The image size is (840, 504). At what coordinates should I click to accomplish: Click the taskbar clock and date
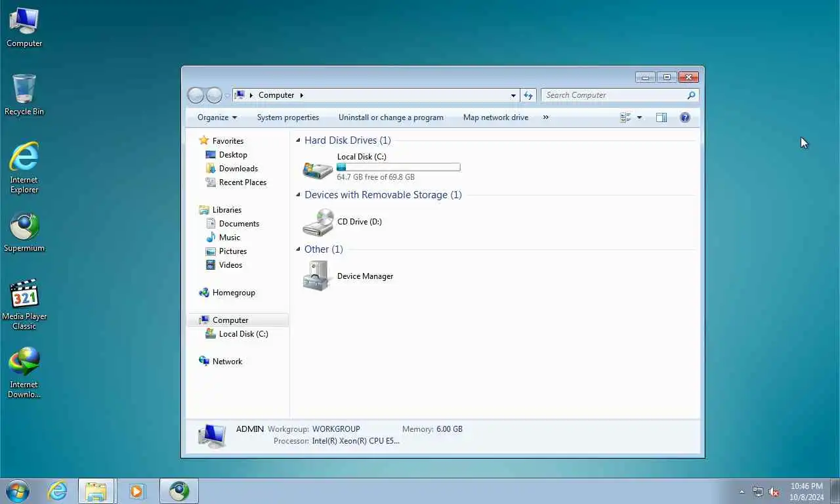807,492
